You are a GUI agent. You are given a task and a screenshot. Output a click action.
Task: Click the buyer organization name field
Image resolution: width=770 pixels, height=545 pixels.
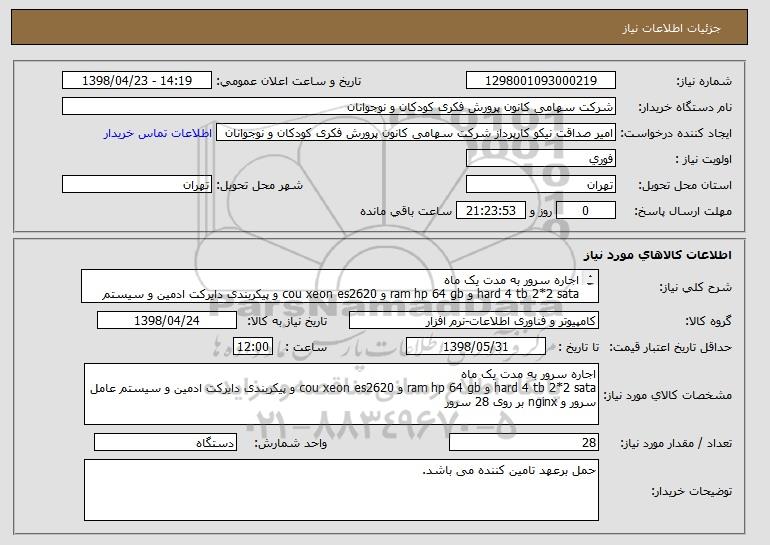tap(339, 107)
